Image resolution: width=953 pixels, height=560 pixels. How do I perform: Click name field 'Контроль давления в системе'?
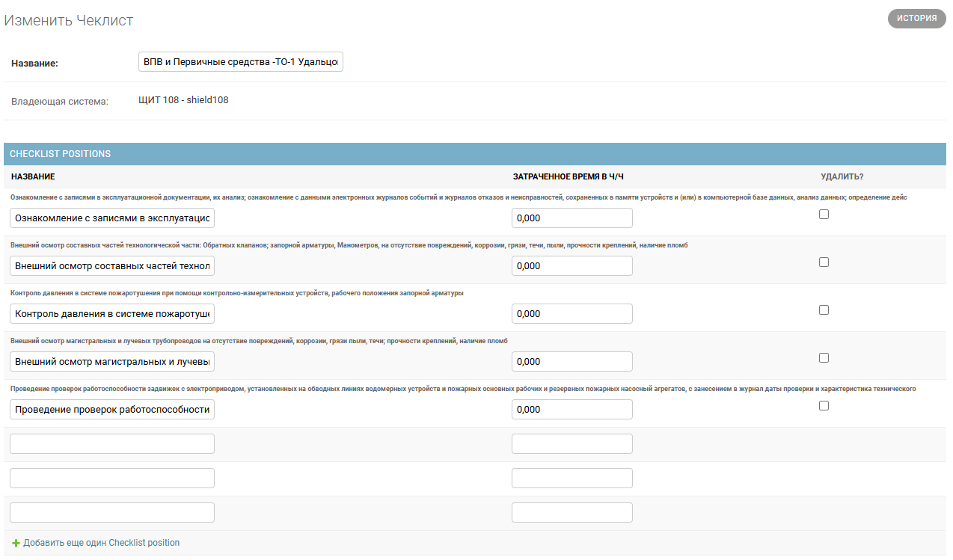[112, 314]
